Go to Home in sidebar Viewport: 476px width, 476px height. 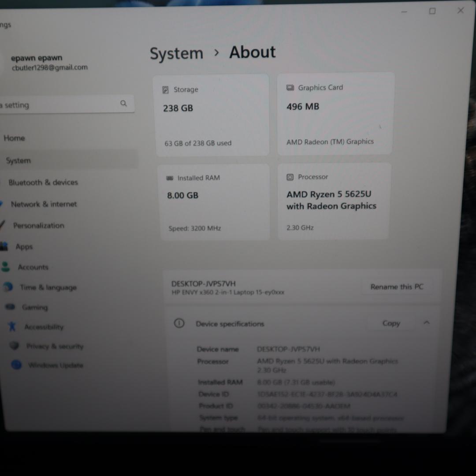click(x=14, y=138)
